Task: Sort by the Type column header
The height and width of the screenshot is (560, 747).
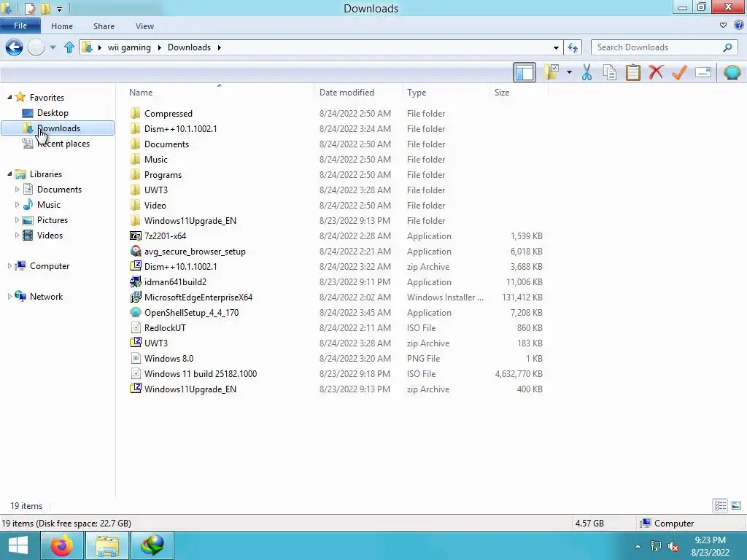Action: (x=446, y=93)
